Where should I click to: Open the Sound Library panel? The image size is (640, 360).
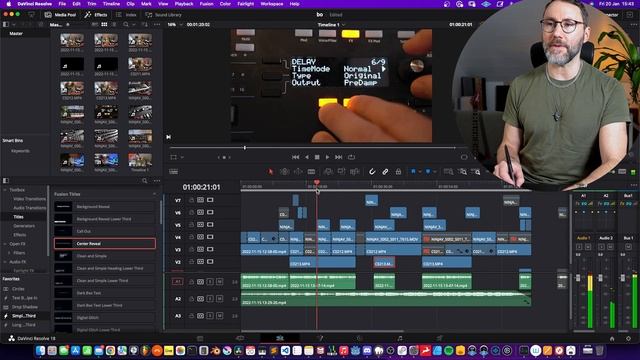(163, 15)
